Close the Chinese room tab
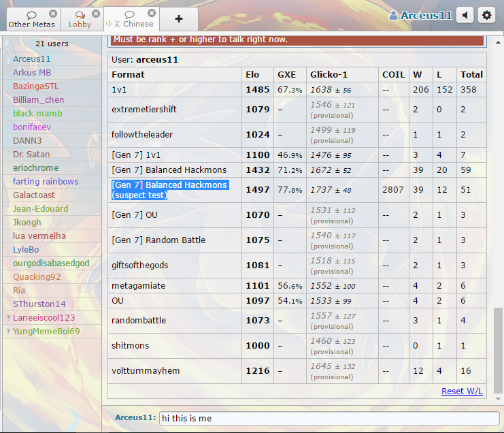 click(151, 13)
